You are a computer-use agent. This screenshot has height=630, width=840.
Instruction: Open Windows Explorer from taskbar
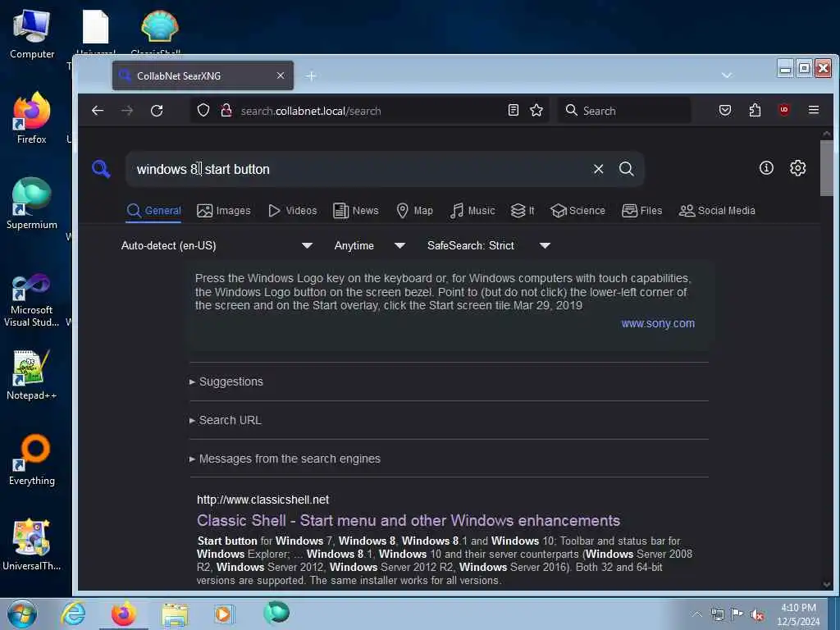[x=175, y=615]
